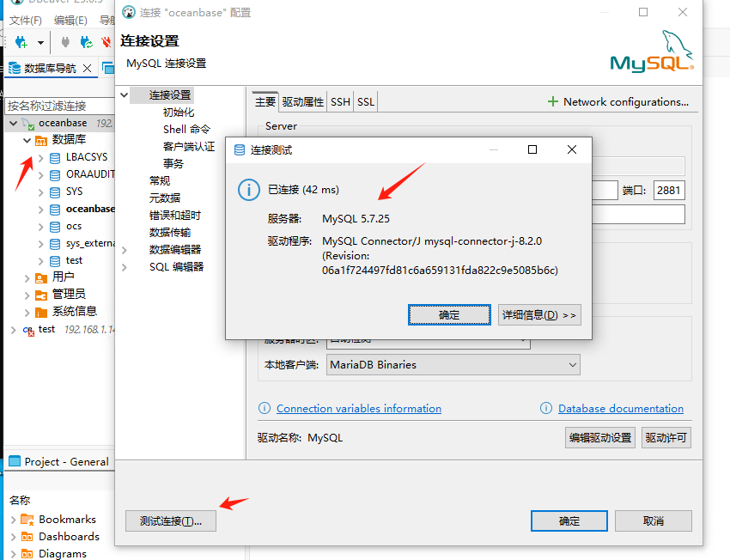Click the info icon in 连接测试 dialog
The height and width of the screenshot is (560, 730).
coord(248,190)
